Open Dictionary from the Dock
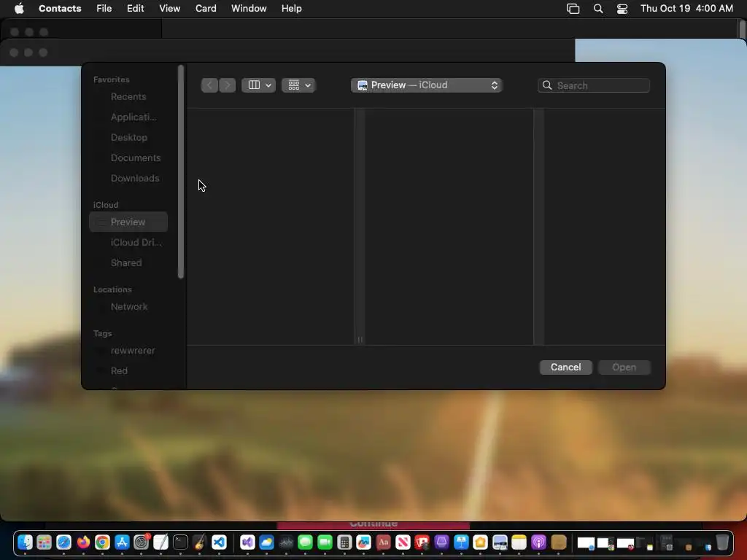Screen dimensions: 747x560 tap(384, 542)
